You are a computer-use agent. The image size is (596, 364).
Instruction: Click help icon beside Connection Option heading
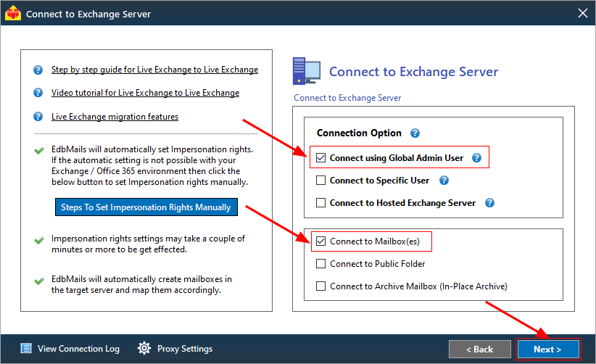[415, 133]
